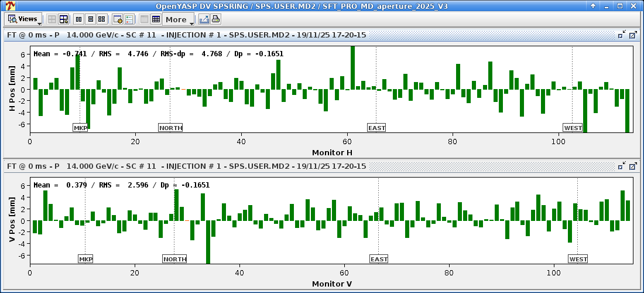Open the chart settings window icon
Image resolution: width=644 pixels, height=293 pixels.
point(118,19)
